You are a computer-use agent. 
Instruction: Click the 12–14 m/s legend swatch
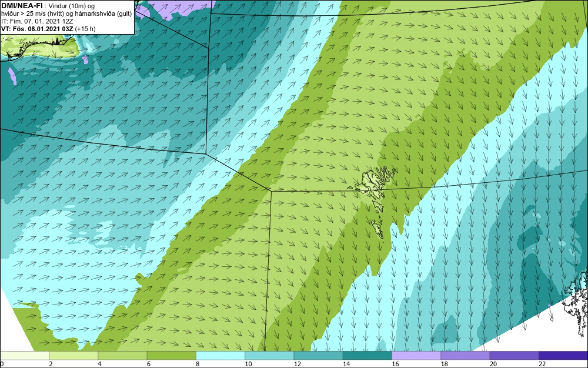318,356
